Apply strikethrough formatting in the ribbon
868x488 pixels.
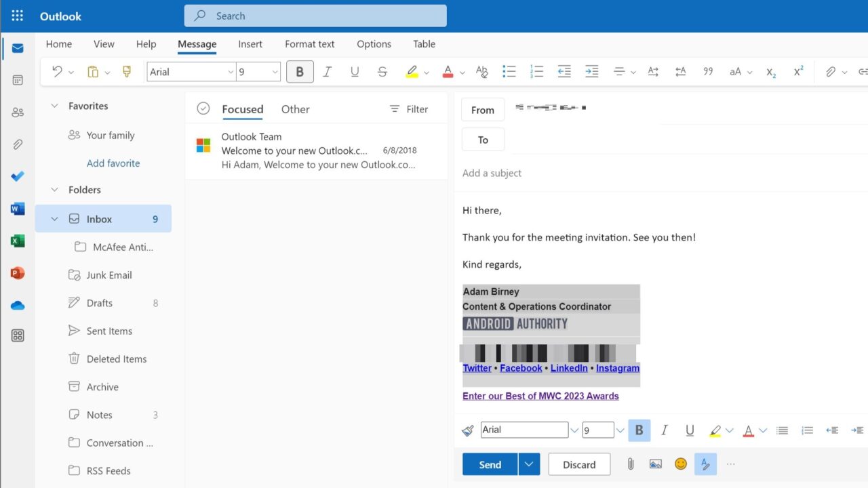(x=382, y=72)
